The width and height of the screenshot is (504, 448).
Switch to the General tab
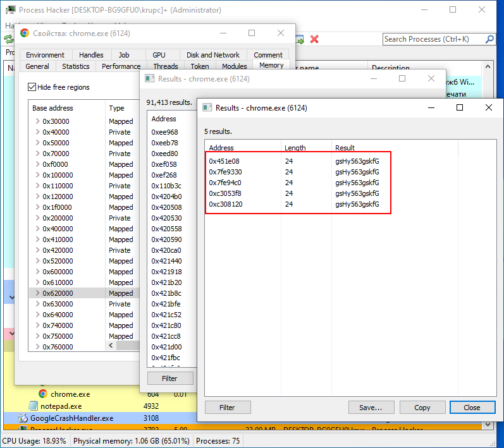click(x=37, y=66)
